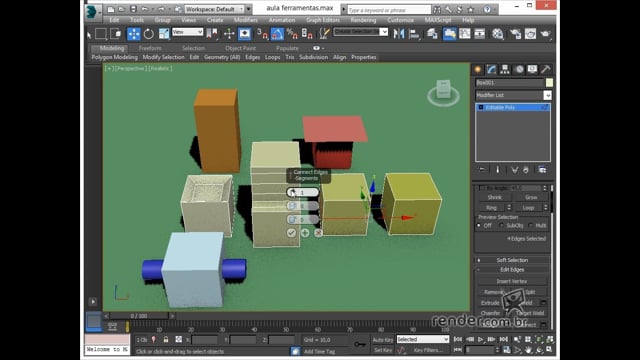Viewport: 640px width, 360px height.
Task: Open the Utilities hammer panel tab
Action: [546, 69]
